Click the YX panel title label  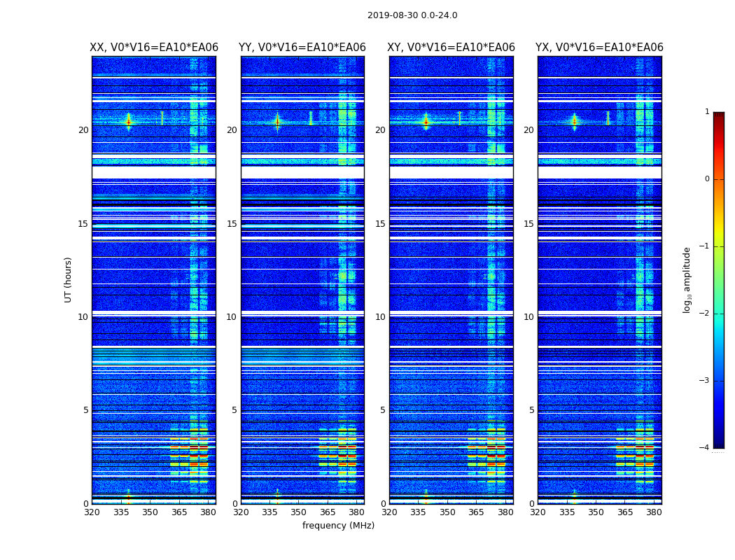pos(599,48)
